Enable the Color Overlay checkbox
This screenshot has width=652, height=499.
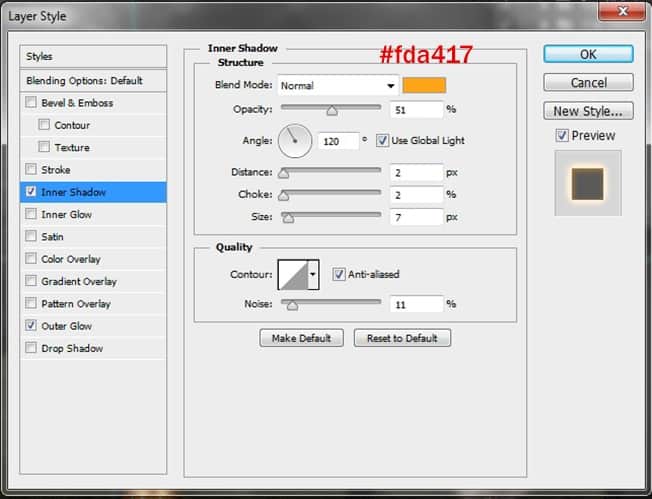(31, 259)
